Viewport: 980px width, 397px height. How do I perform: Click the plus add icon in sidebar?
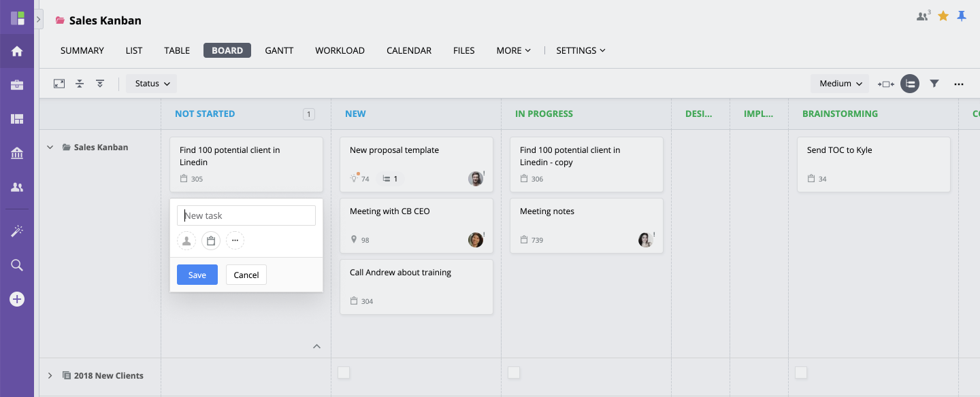point(17,299)
